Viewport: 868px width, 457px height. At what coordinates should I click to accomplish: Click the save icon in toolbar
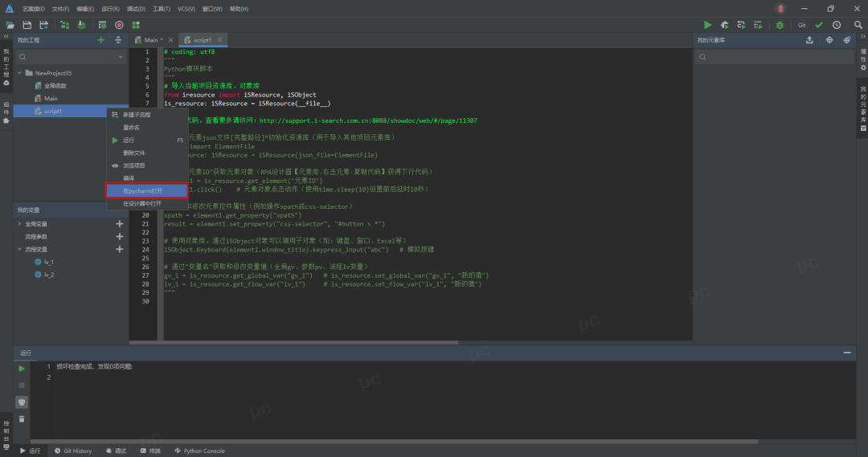pyautogui.click(x=27, y=25)
